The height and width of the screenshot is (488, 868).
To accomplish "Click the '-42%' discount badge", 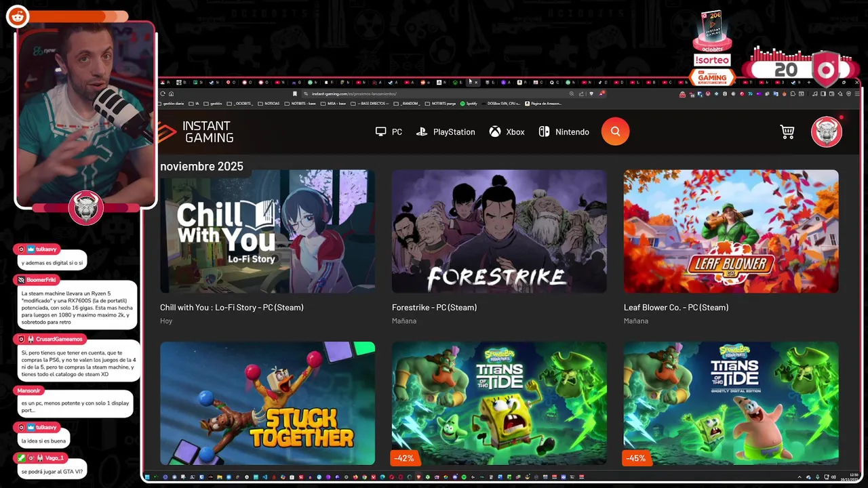I will (403, 458).
